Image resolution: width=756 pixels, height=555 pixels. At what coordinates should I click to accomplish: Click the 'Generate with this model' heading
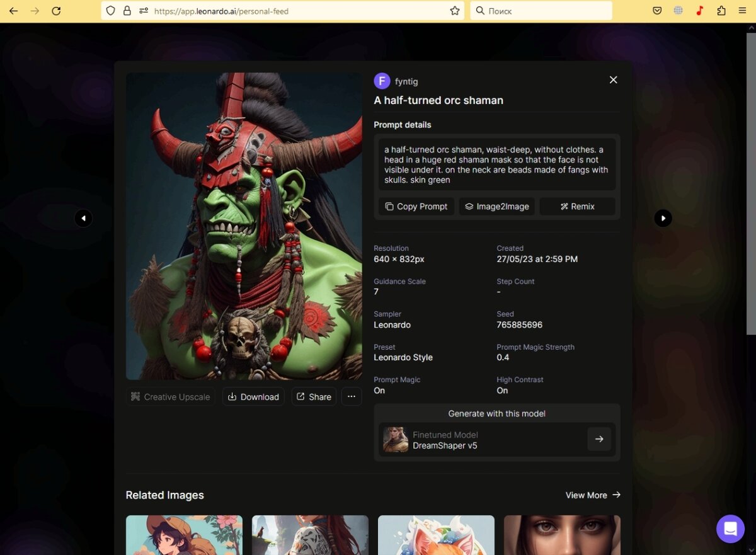tap(497, 413)
